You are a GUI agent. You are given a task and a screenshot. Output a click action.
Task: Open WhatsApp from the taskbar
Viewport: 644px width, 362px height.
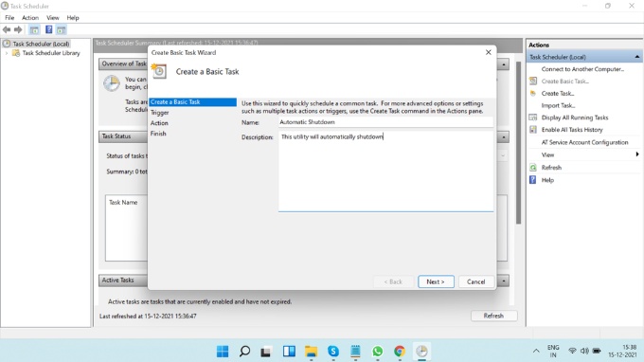pos(378,352)
